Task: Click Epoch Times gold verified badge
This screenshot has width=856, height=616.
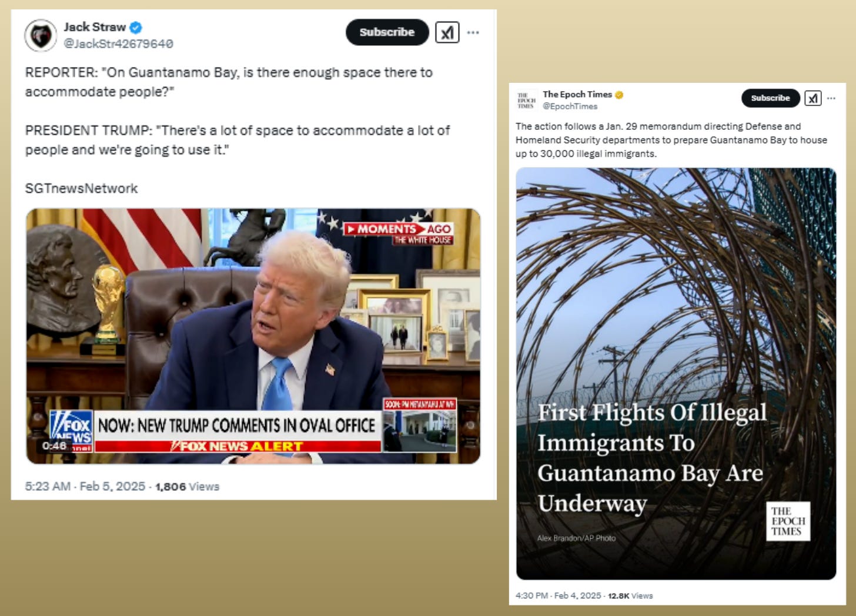Action: pos(619,95)
